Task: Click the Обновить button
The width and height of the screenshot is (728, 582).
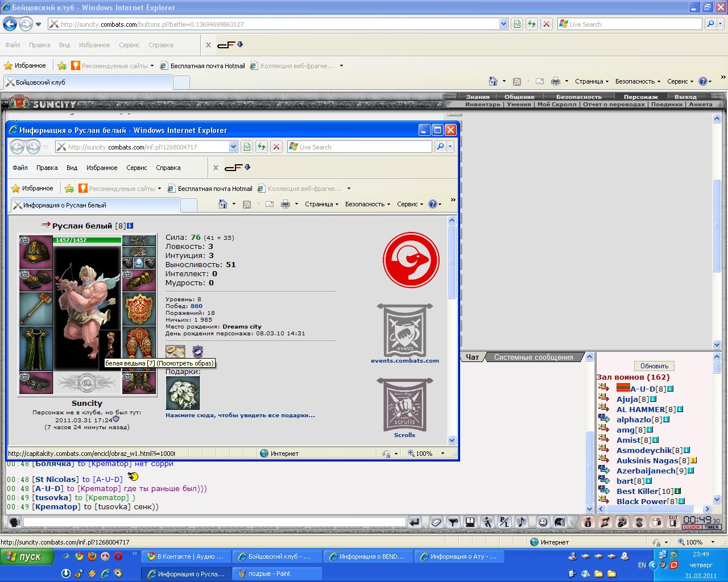Action: [x=654, y=365]
